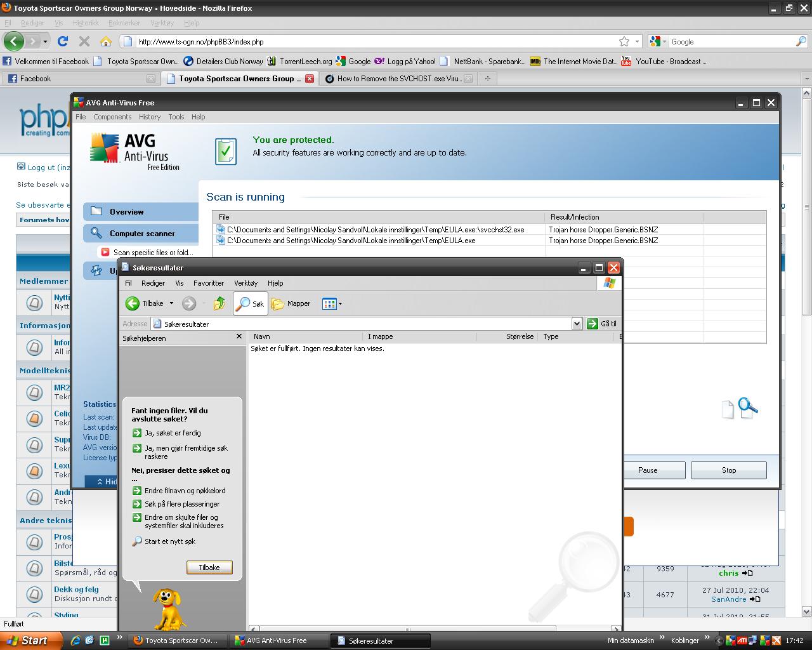This screenshot has height=650, width=812.
Task: Click the Firefox reload page icon
Action: point(62,41)
